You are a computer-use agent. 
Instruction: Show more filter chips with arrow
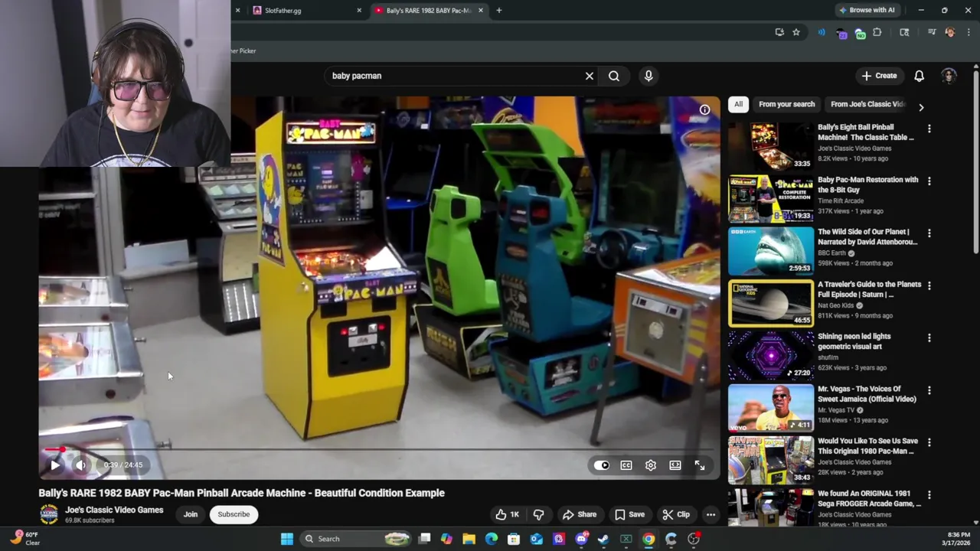[x=921, y=107]
